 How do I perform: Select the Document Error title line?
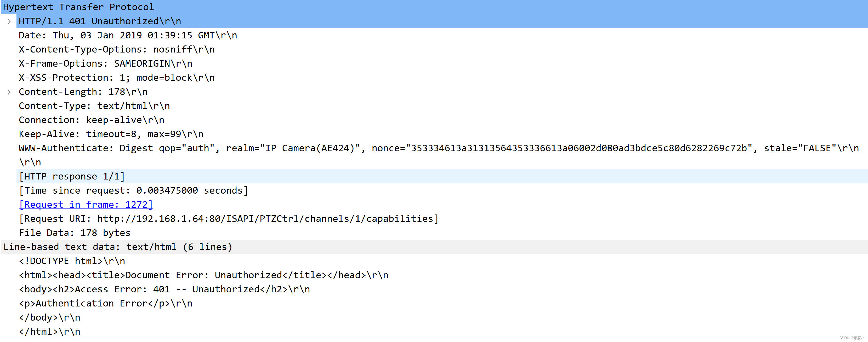click(203, 275)
